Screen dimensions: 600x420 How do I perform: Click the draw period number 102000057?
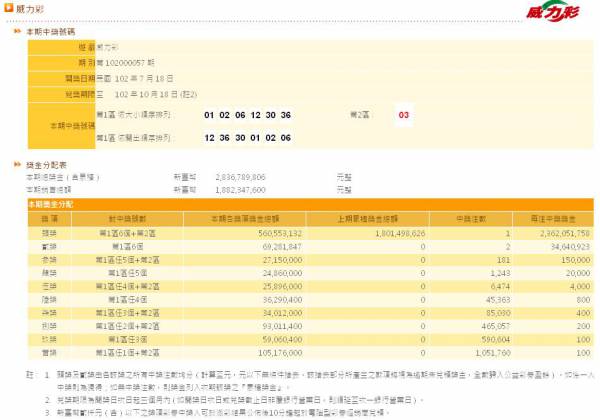click(x=125, y=63)
